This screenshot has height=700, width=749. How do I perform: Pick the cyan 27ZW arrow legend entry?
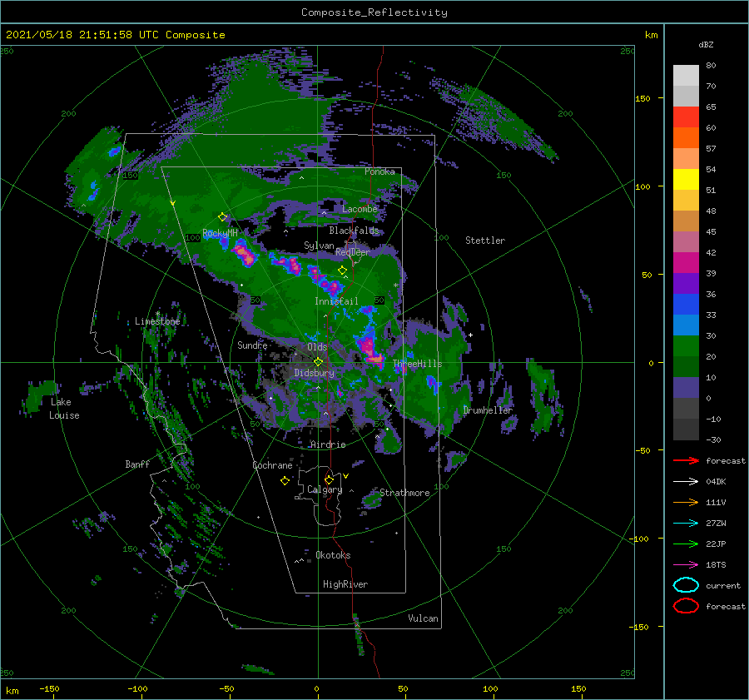(x=686, y=523)
